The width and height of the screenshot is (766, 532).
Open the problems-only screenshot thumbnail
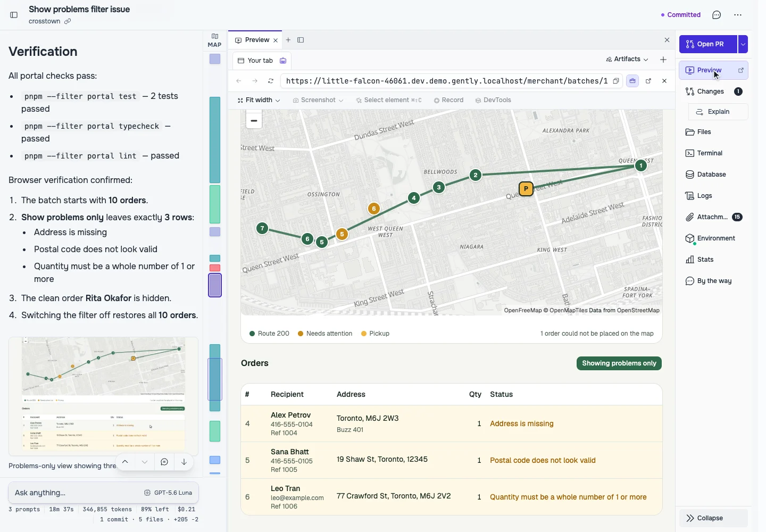pyautogui.click(x=103, y=396)
